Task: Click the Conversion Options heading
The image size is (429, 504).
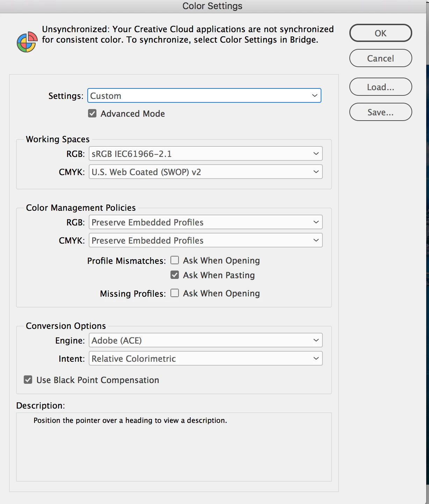Action: [x=66, y=326]
